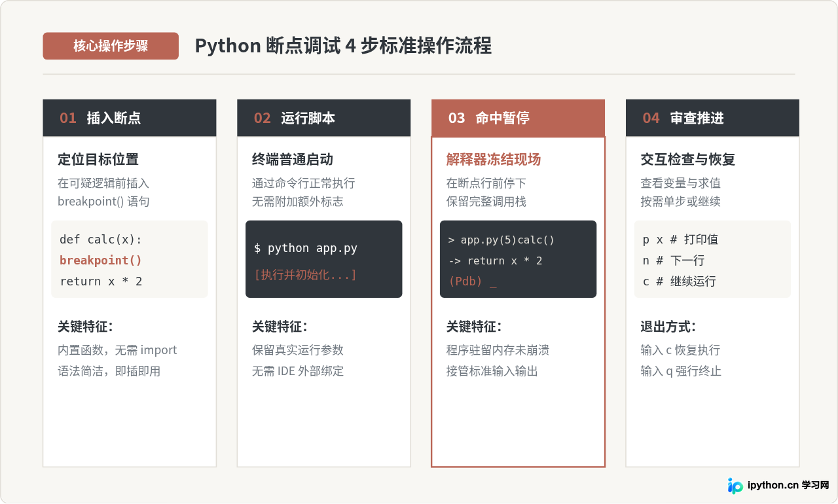This screenshot has width=838, height=504.
Task: Click the command n # 下一行
Action: click(674, 261)
